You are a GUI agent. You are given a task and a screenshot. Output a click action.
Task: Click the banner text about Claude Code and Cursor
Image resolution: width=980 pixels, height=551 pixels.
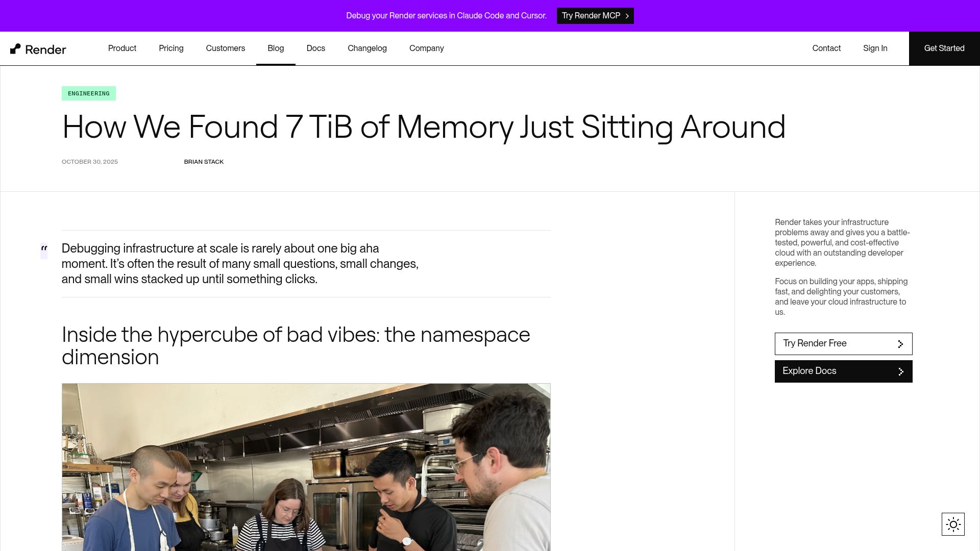pyautogui.click(x=446, y=16)
